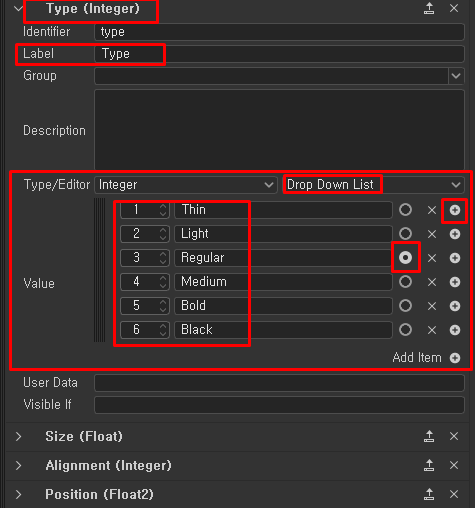Set Light as the default value
Image resolution: width=475 pixels, height=508 pixels.
(405, 234)
